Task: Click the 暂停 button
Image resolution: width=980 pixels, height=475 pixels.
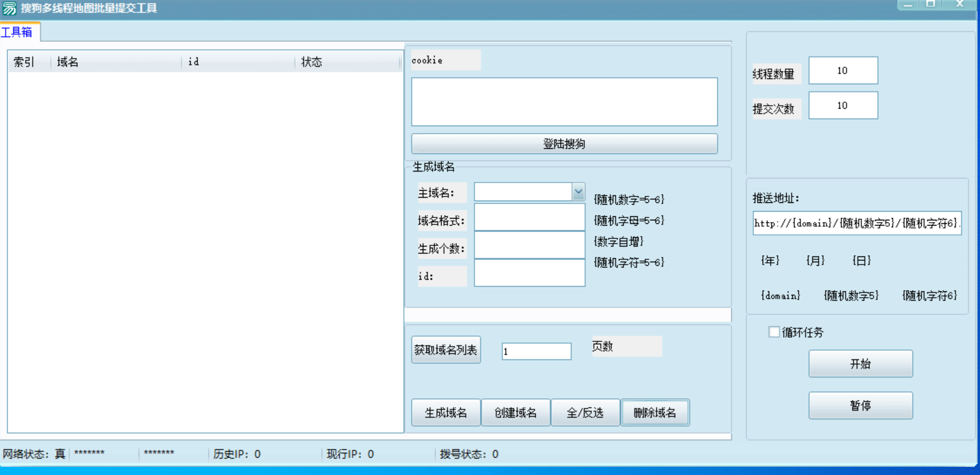Action: pos(860,405)
